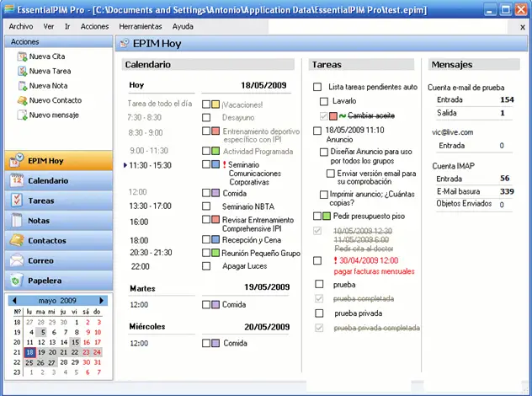This screenshot has width=532, height=396.
Task: Click the EssentialPIM title bar app icon
Action: (9, 8)
